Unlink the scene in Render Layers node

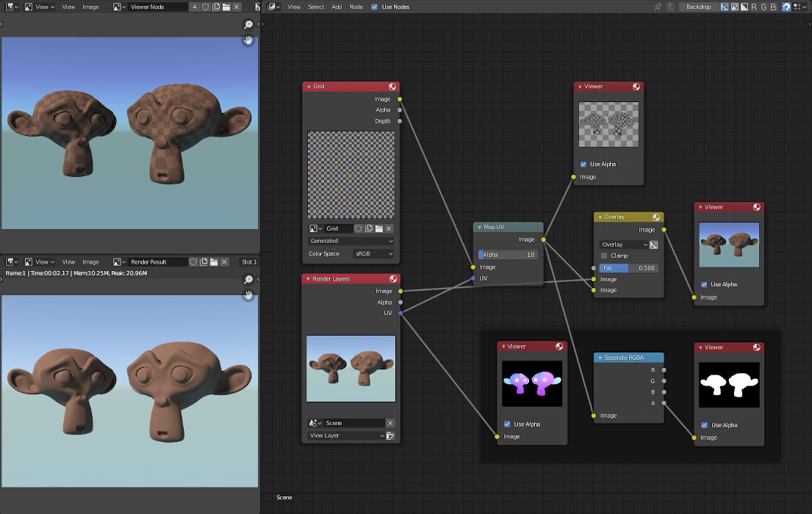(x=390, y=423)
